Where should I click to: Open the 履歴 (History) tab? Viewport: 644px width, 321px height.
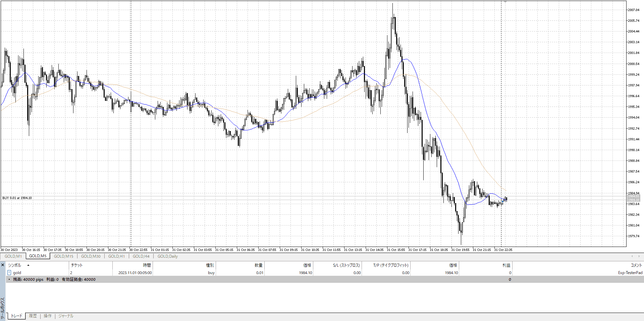pos(33,316)
